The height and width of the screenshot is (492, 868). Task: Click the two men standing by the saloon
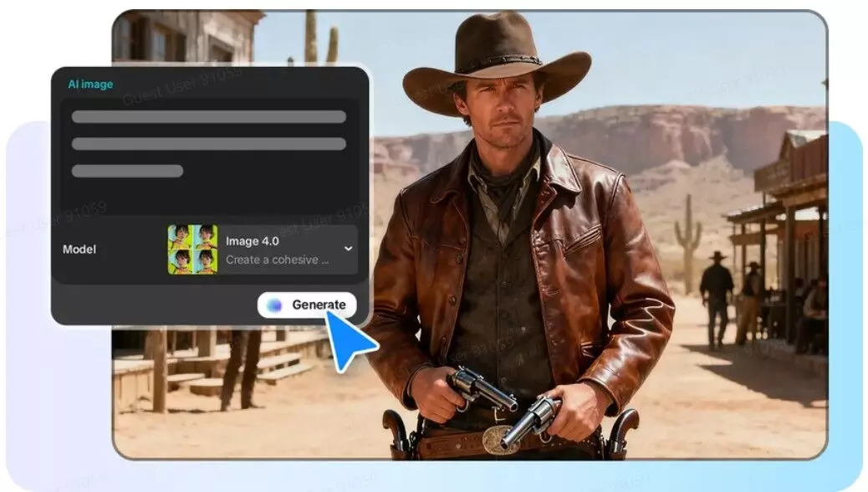(732, 297)
